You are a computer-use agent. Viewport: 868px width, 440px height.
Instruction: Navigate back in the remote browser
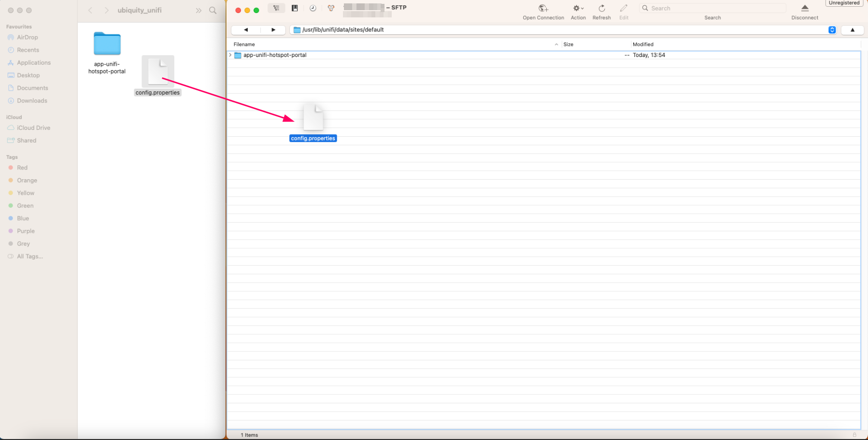[x=246, y=30]
